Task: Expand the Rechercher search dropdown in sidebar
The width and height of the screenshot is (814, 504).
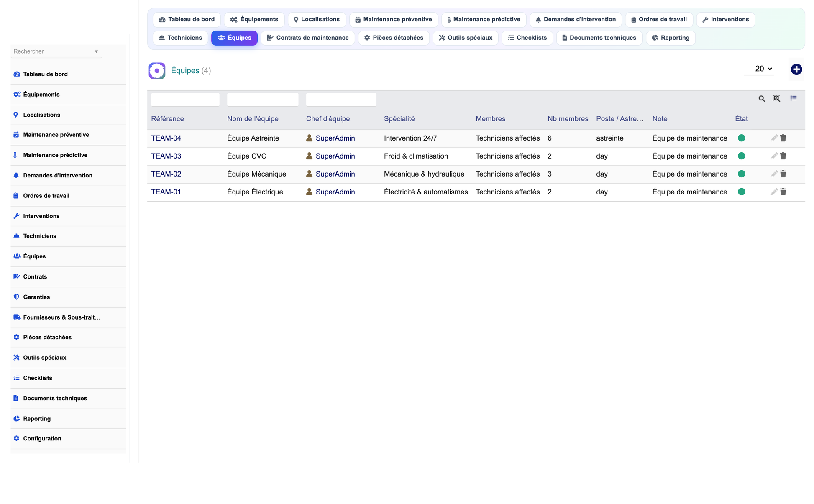Action: (x=96, y=51)
